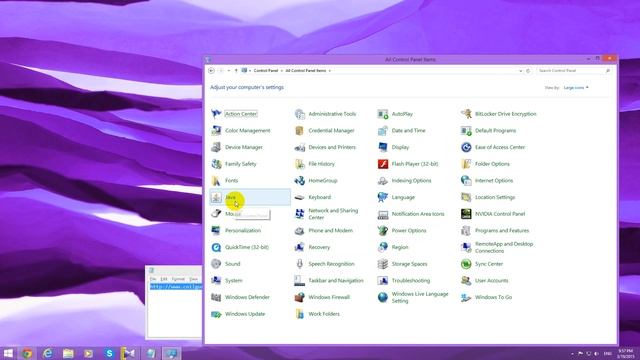
Task: Open the Recovery link
Action: click(x=319, y=247)
